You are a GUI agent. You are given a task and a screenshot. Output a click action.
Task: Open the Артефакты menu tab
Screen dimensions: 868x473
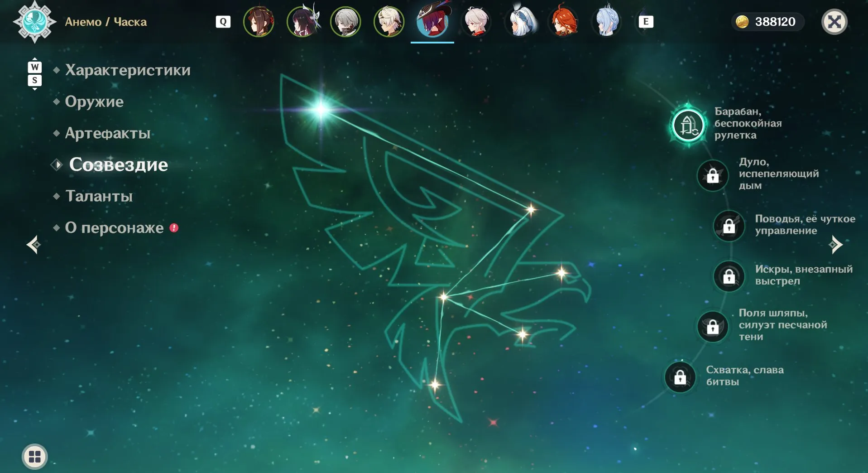pyautogui.click(x=108, y=133)
